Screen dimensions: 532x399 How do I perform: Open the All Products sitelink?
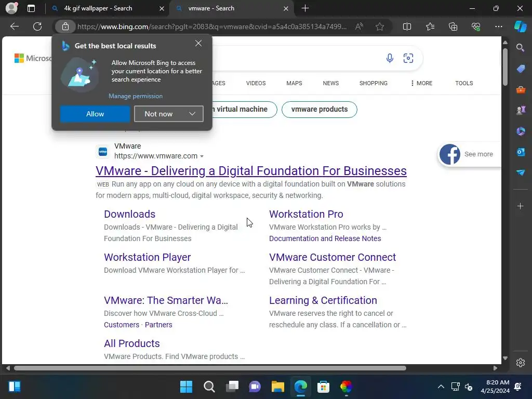click(131, 343)
